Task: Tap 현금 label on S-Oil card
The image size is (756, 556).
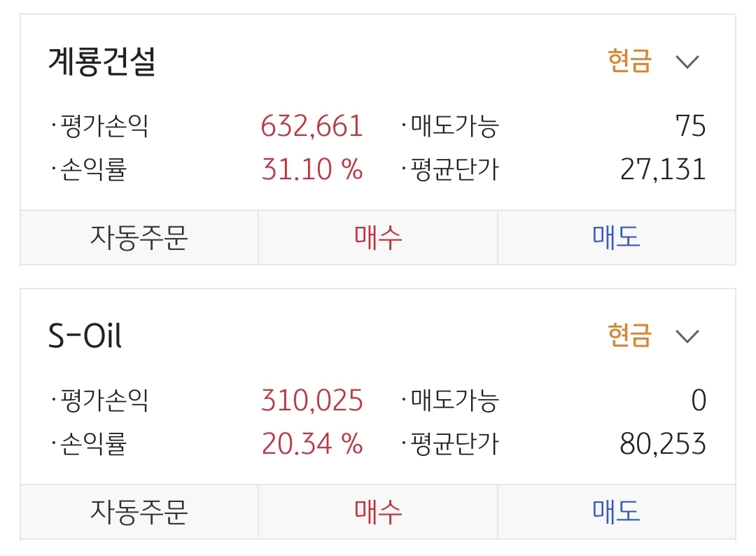Action: pyautogui.click(x=629, y=336)
